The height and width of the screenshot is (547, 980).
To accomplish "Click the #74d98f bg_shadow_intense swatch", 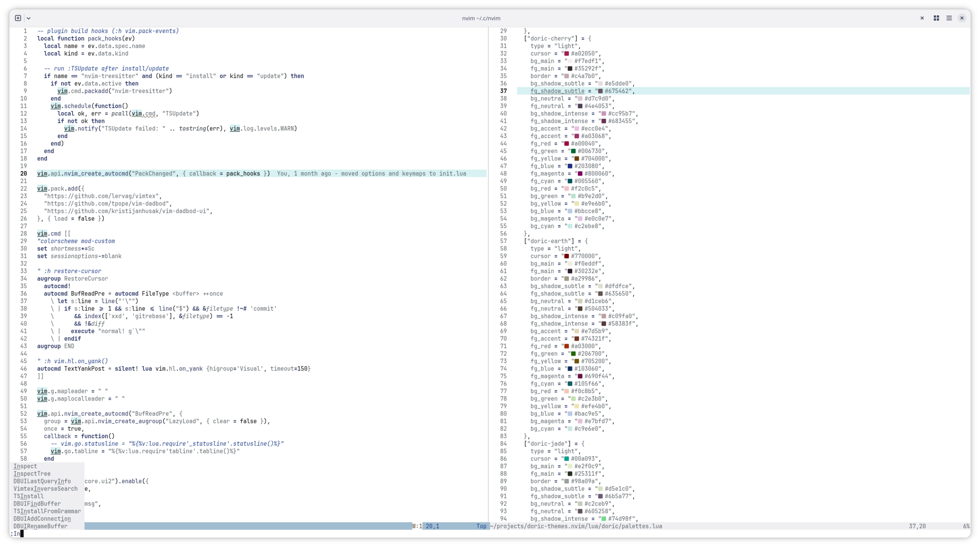I will pyautogui.click(x=604, y=519).
